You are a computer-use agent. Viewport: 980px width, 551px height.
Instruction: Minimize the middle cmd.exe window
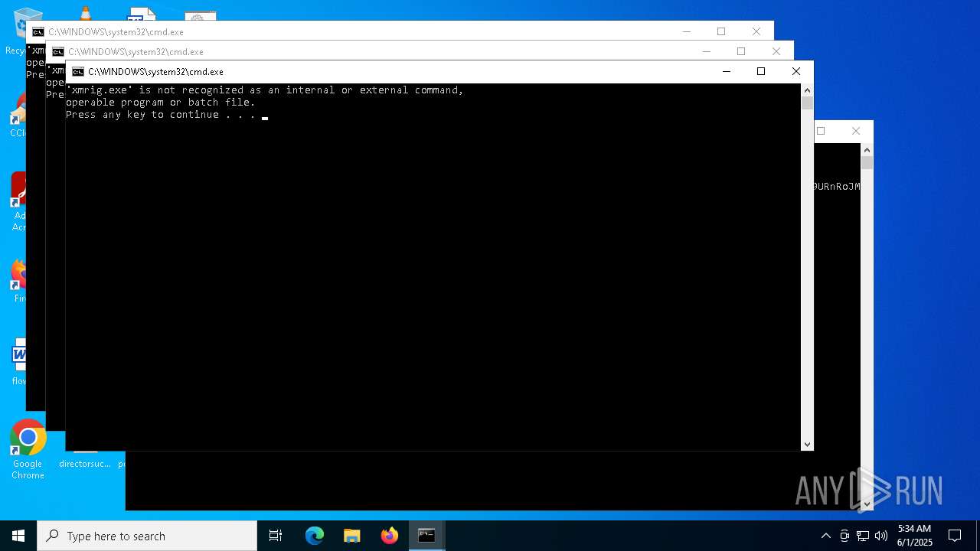707,51
